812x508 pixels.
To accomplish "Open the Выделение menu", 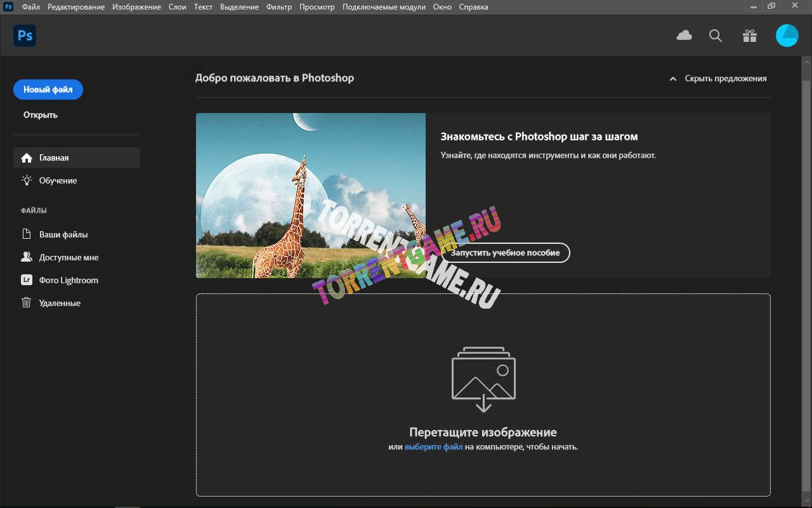I will tap(239, 7).
